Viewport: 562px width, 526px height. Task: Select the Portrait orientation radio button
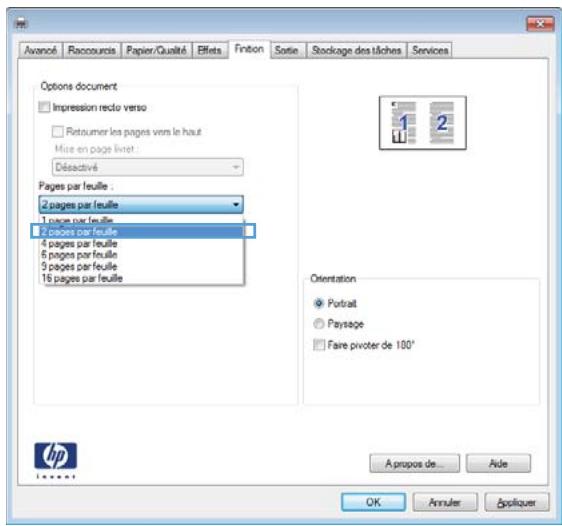pos(318,303)
